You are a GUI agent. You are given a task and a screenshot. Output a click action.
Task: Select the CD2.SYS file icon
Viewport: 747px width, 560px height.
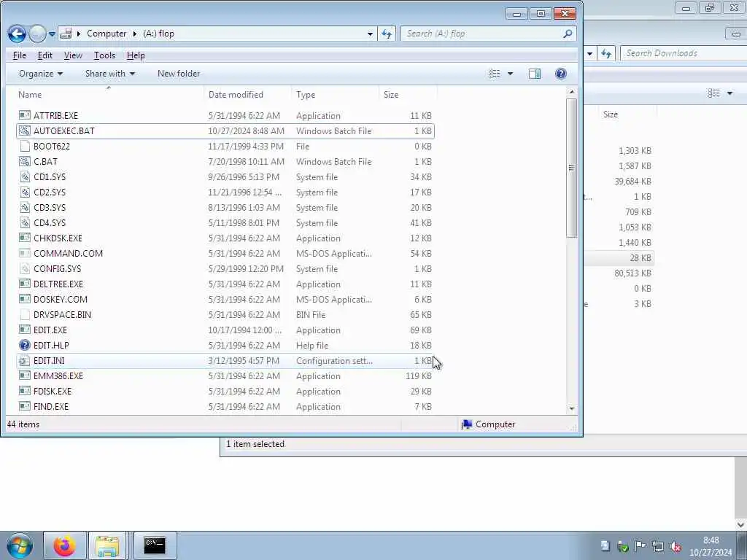pos(25,192)
